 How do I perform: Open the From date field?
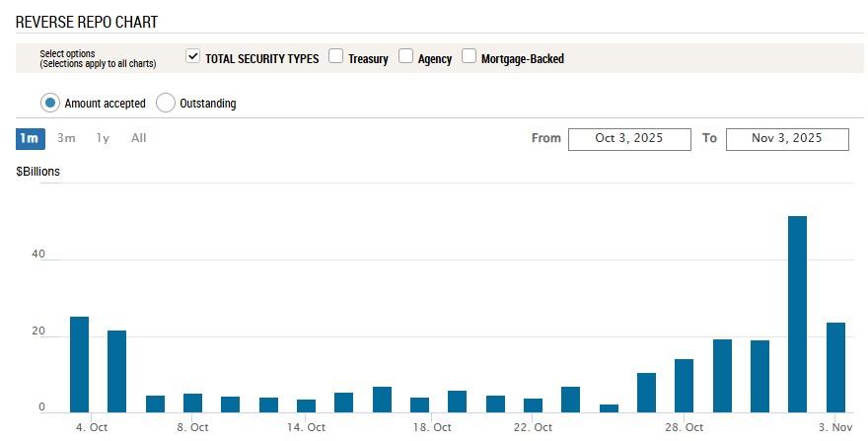[x=629, y=139]
